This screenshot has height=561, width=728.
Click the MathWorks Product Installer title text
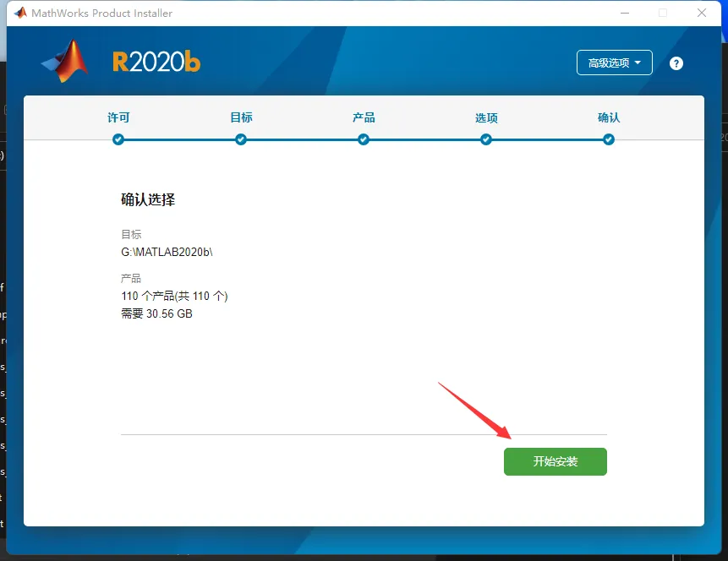(x=101, y=13)
